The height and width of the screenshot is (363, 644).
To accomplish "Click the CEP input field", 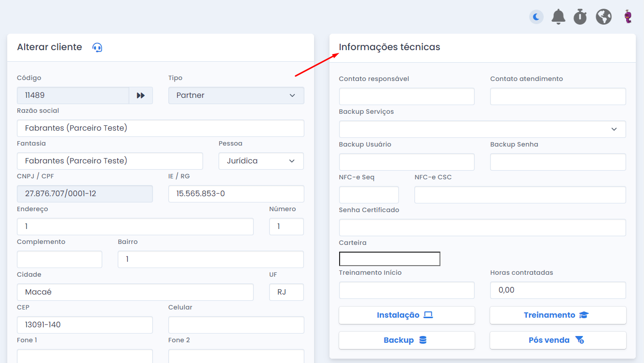I will [84, 325].
